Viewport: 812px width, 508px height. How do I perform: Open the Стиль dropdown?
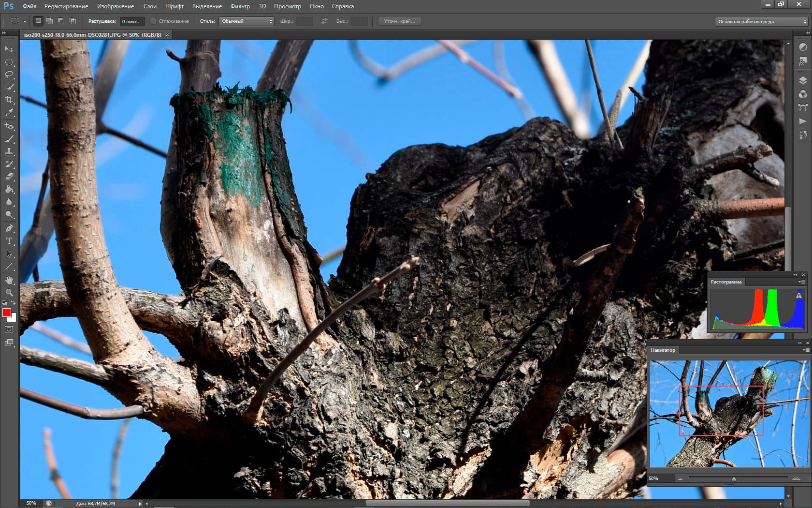[246, 21]
